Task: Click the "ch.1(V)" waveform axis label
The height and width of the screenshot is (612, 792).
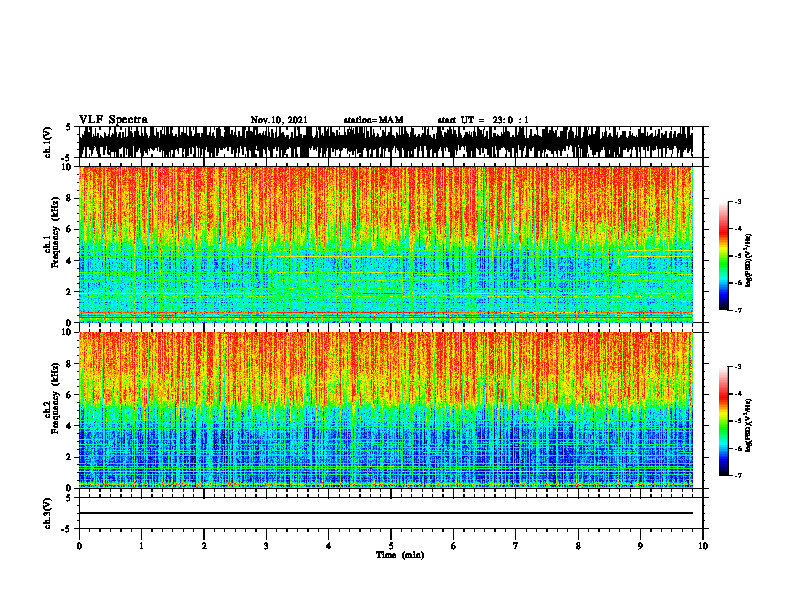Action: [48, 142]
